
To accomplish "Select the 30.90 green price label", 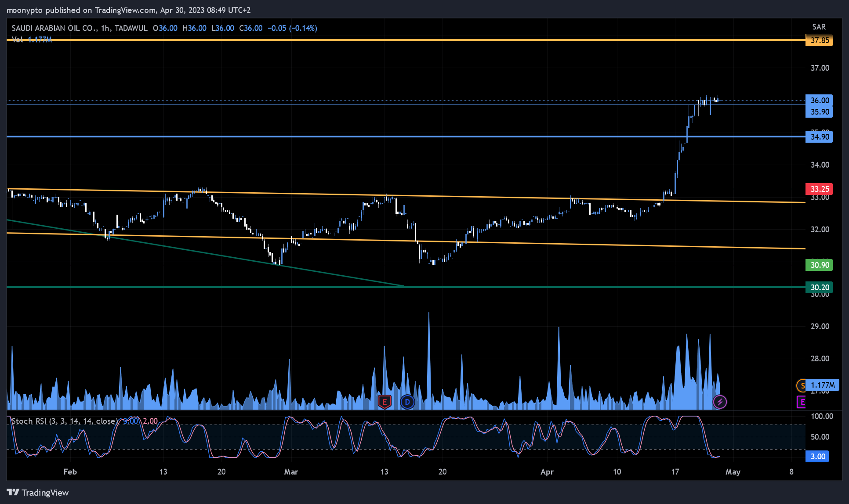I will (820, 265).
